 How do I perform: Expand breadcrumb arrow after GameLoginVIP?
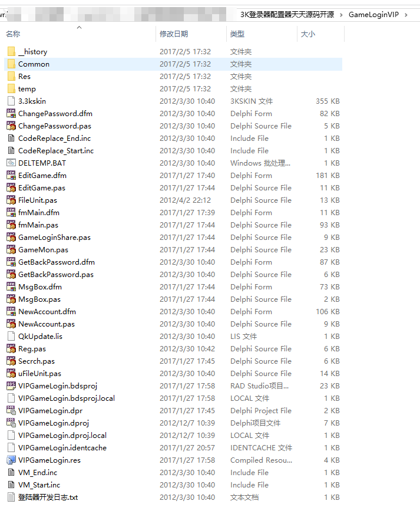pos(405,14)
